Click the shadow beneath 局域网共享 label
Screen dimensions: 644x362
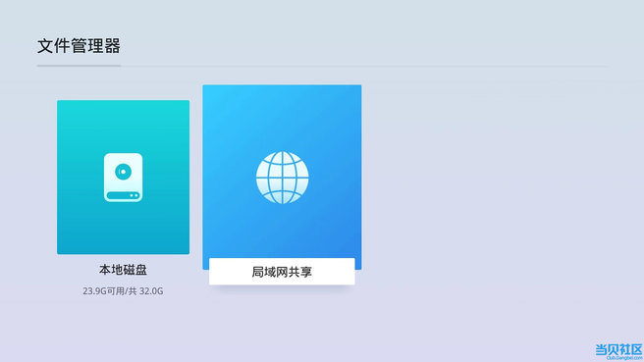tap(282, 288)
